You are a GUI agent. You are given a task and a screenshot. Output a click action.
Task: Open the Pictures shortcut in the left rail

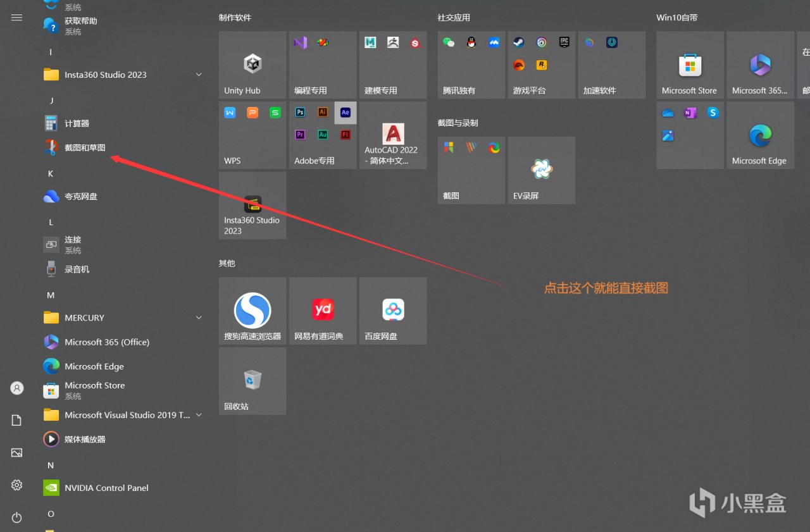point(17,452)
